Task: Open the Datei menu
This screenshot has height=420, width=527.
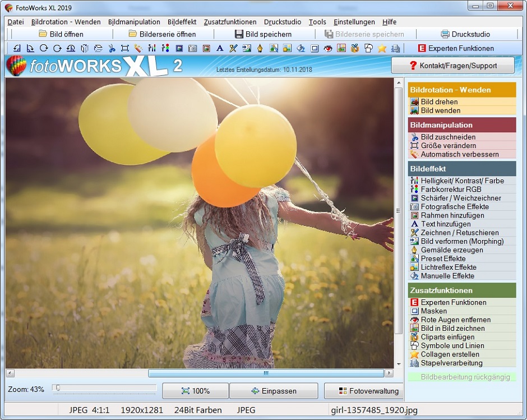Action: tap(16, 22)
